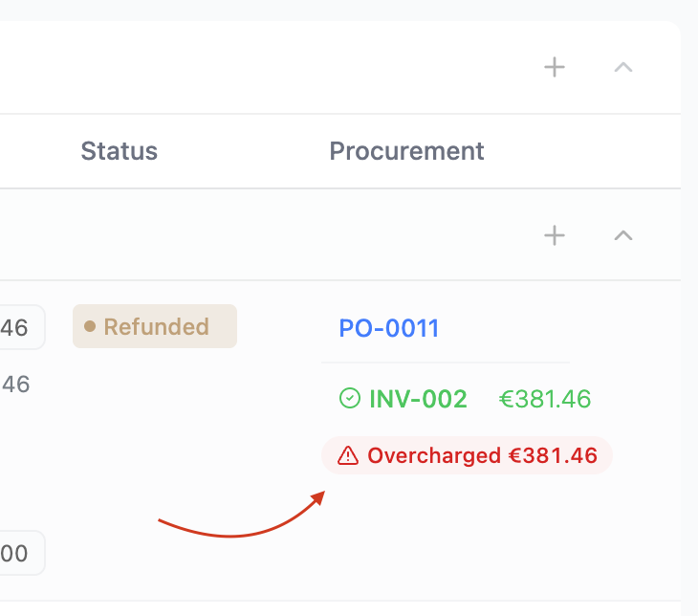Click the plus icon in the sub-group row

click(555, 235)
